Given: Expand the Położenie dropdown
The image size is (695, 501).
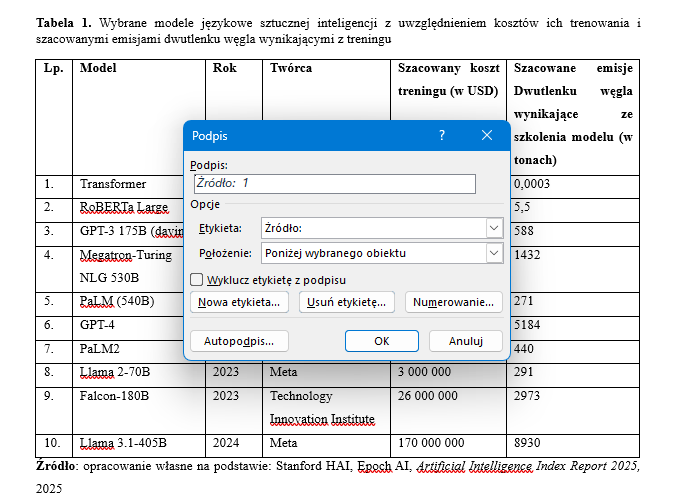Looking at the screenshot, I should pyautogui.click(x=493, y=253).
